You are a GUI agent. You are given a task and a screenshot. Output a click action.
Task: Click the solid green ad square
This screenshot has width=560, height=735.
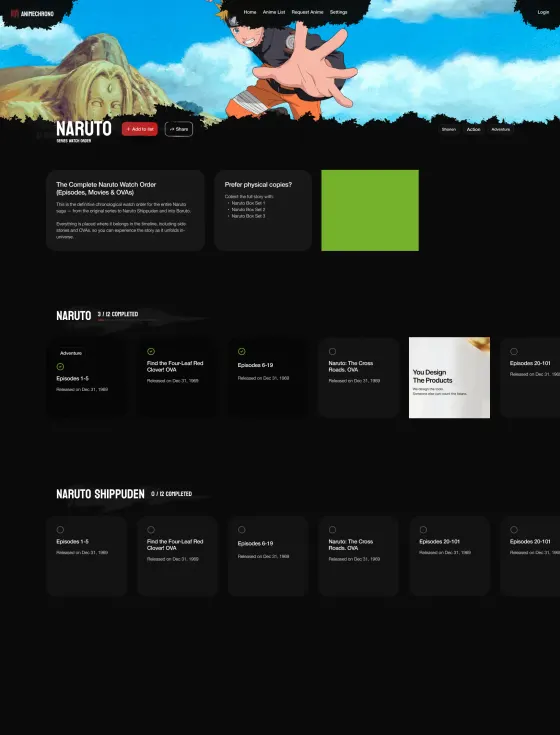tap(370, 210)
